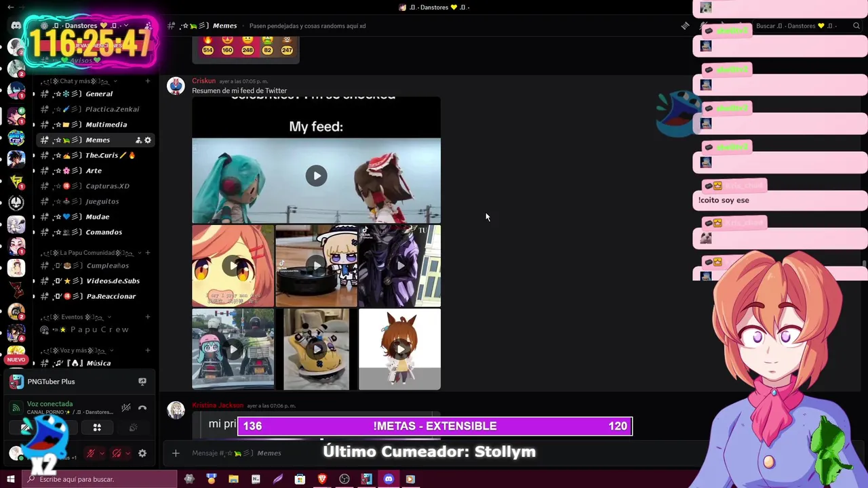The width and height of the screenshot is (868, 488).
Task: Switch to Multimedia channel
Action: click(x=95, y=125)
